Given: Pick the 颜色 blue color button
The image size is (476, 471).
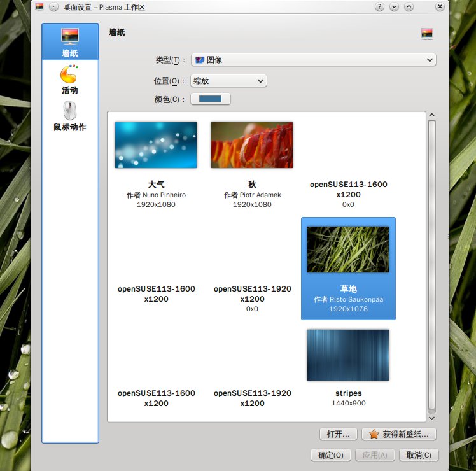Looking at the screenshot, I should (211, 99).
